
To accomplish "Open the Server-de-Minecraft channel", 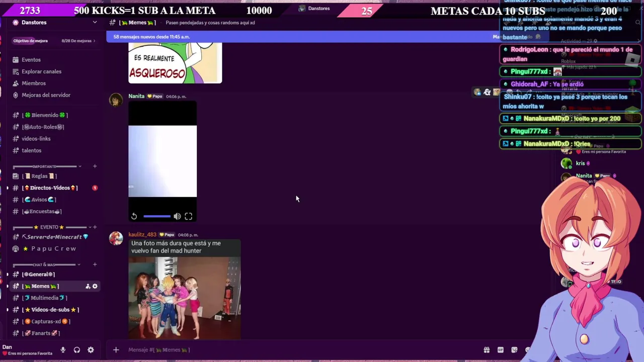I will (x=54, y=237).
